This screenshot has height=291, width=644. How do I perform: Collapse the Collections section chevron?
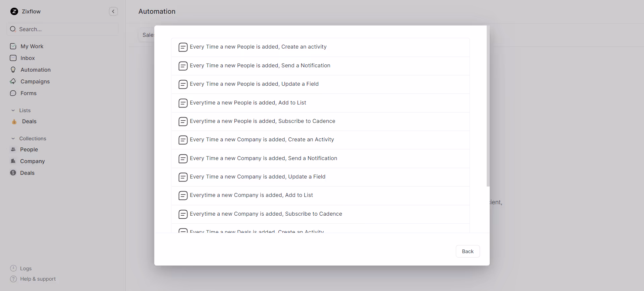[x=13, y=139]
